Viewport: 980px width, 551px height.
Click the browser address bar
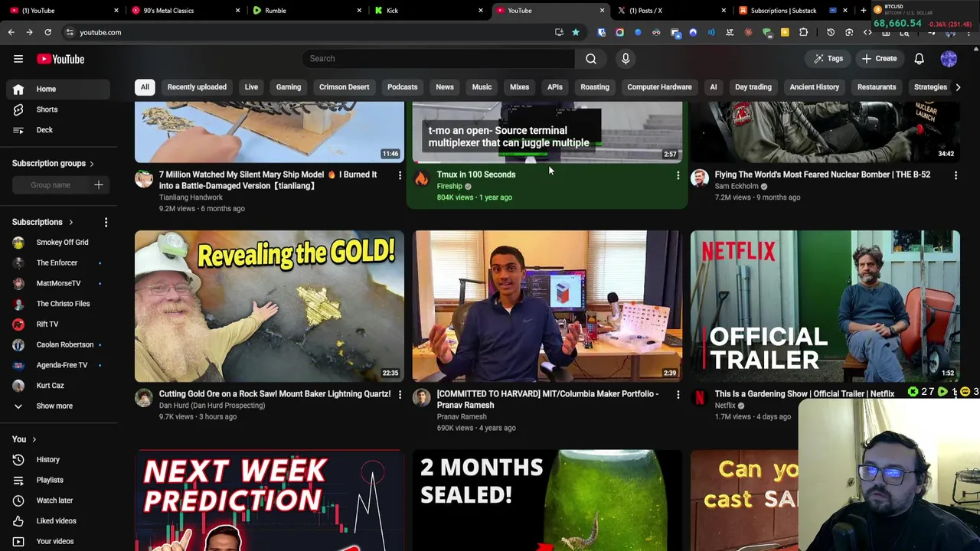tap(306, 32)
